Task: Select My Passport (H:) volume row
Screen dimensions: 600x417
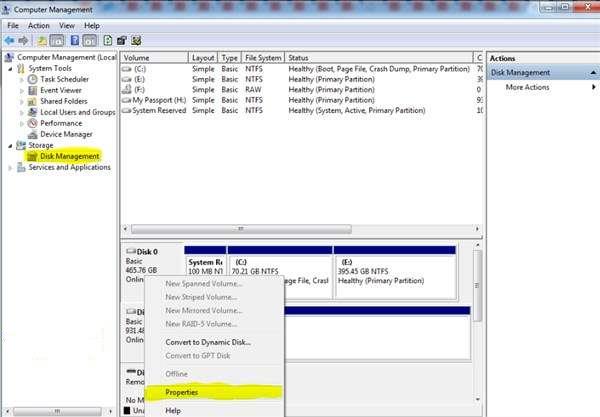Action: (x=153, y=100)
